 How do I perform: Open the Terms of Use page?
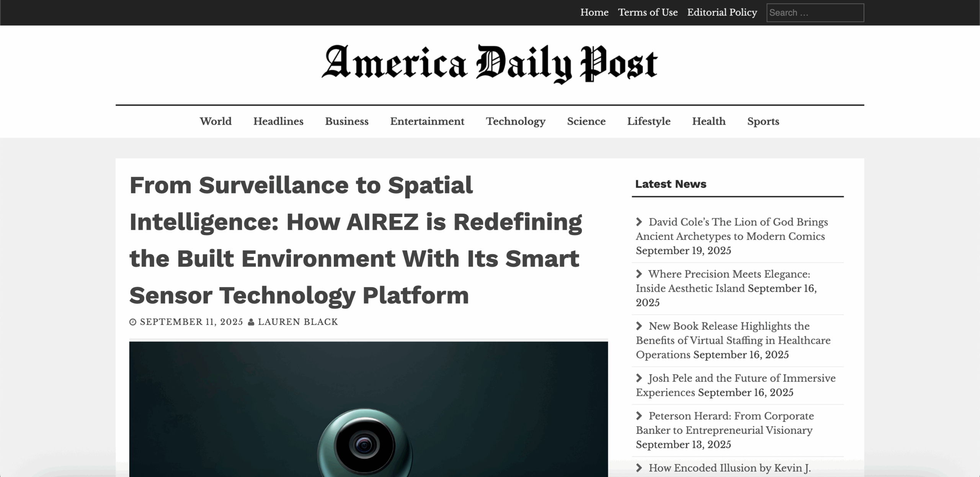(648, 12)
